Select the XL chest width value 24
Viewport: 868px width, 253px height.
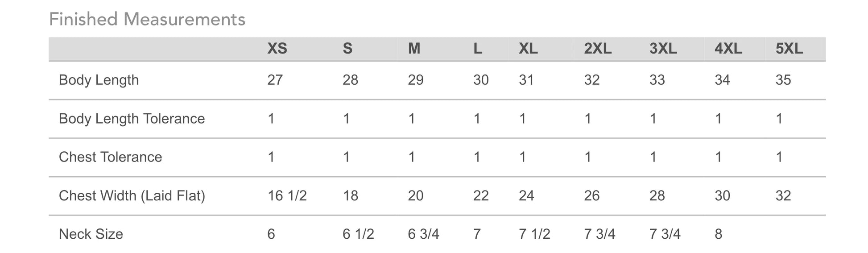[x=526, y=196]
